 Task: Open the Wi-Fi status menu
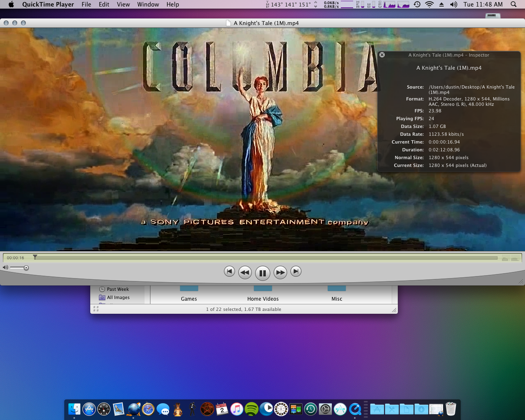tap(429, 5)
